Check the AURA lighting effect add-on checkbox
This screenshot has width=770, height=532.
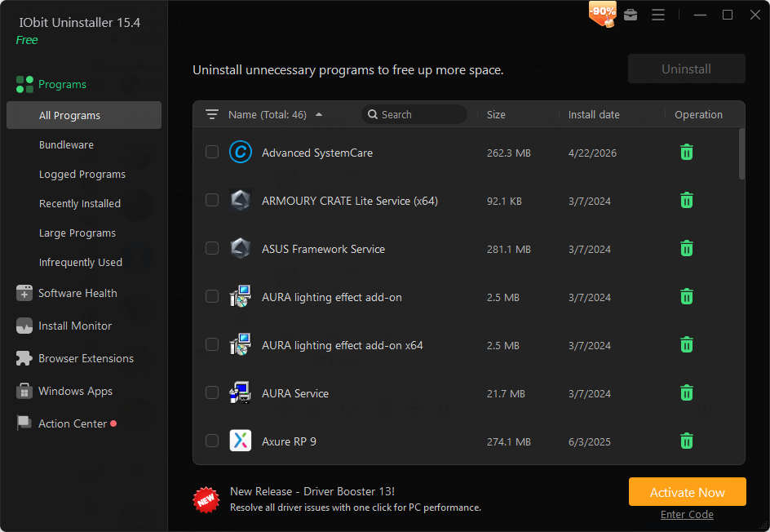pyautogui.click(x=212, y=296)
